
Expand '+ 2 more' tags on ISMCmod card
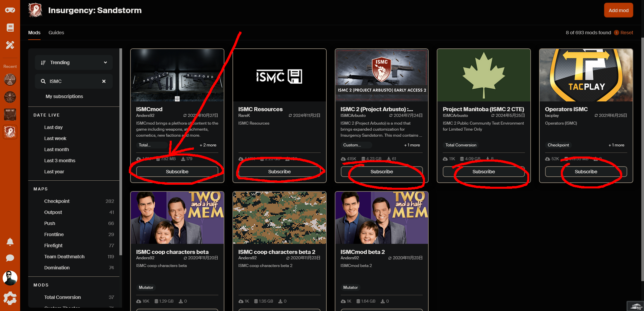208,145
